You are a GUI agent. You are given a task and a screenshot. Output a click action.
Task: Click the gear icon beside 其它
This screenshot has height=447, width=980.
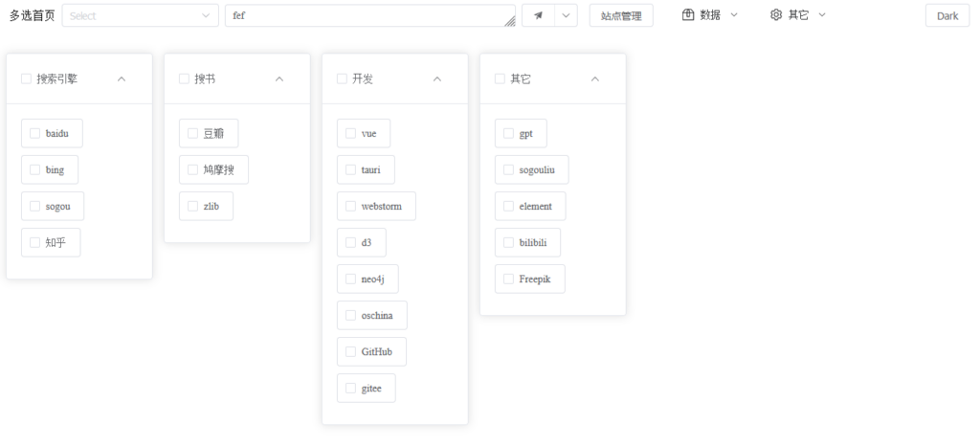click(776, 15)
